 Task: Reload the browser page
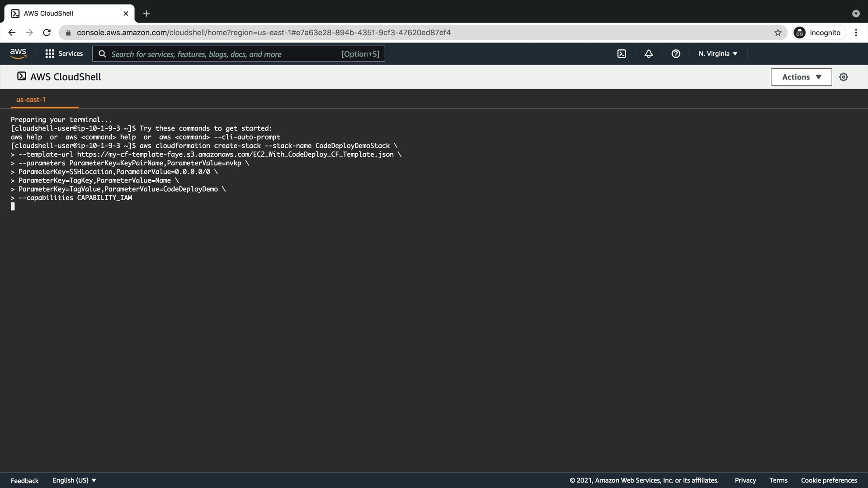[47, 33]
